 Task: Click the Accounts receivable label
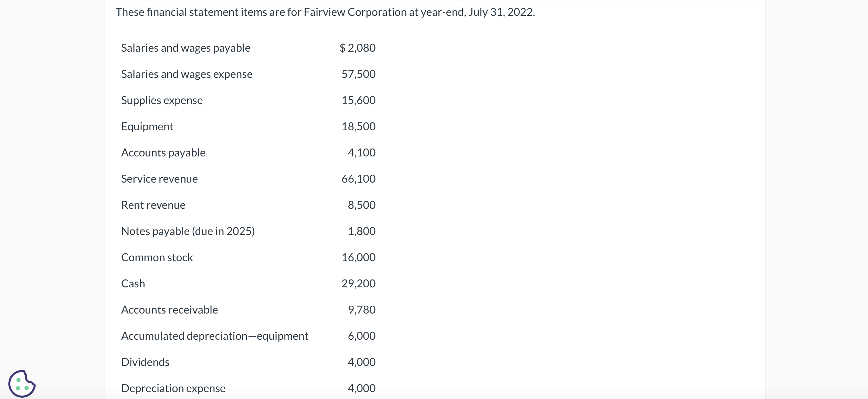pyautogui.click(x=169, y=310)
